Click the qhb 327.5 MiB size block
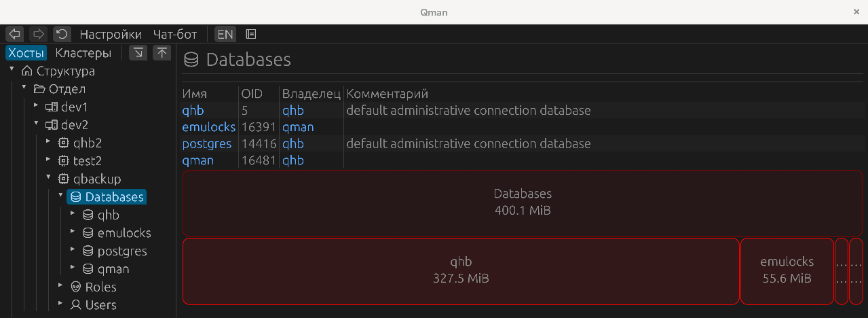 coord(460,270)
